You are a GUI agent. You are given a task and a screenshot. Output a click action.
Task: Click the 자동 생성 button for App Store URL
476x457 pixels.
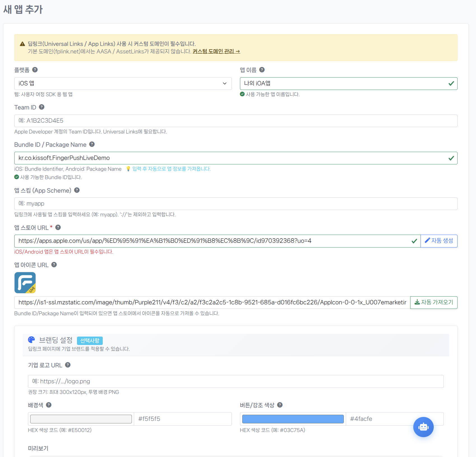(x=439, y=241)
